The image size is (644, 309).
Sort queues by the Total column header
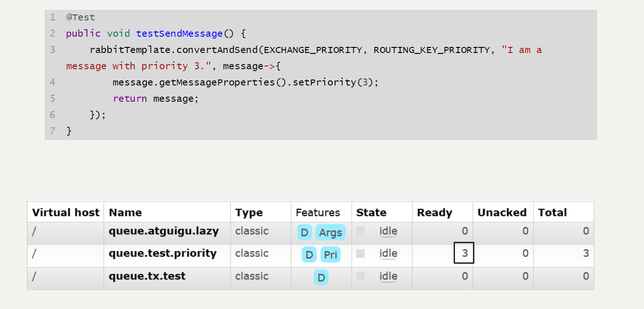click(x=552, y=213)
